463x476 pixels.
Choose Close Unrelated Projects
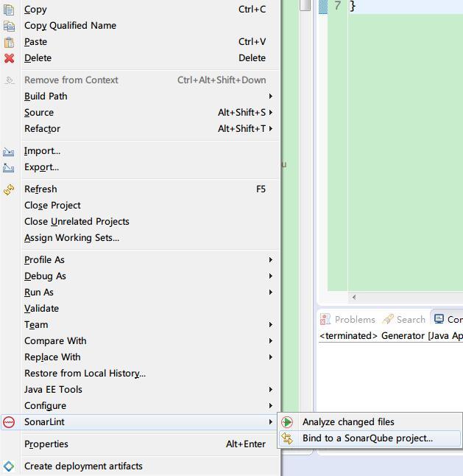point(140,222)
